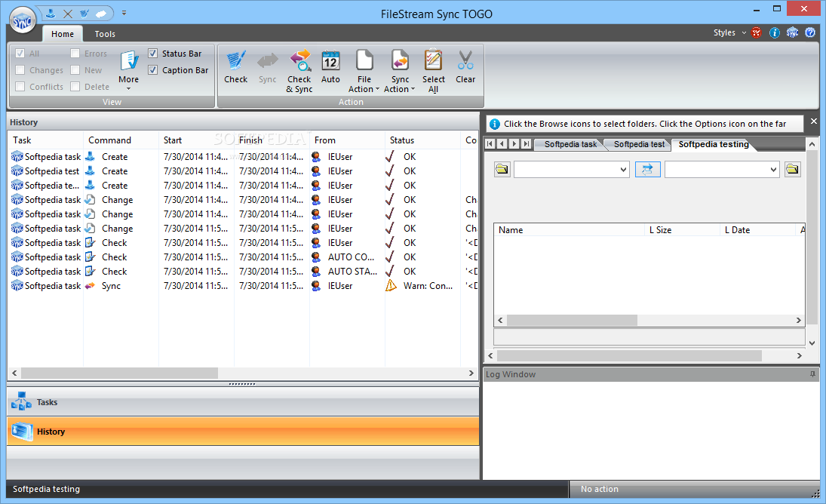
Task: Select the AUTO CO... Check history row
Action: [x=243, y=257]
